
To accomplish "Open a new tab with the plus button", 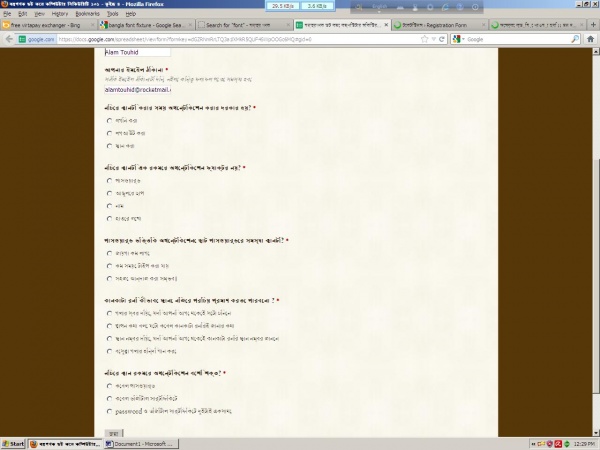I will 593,25.
